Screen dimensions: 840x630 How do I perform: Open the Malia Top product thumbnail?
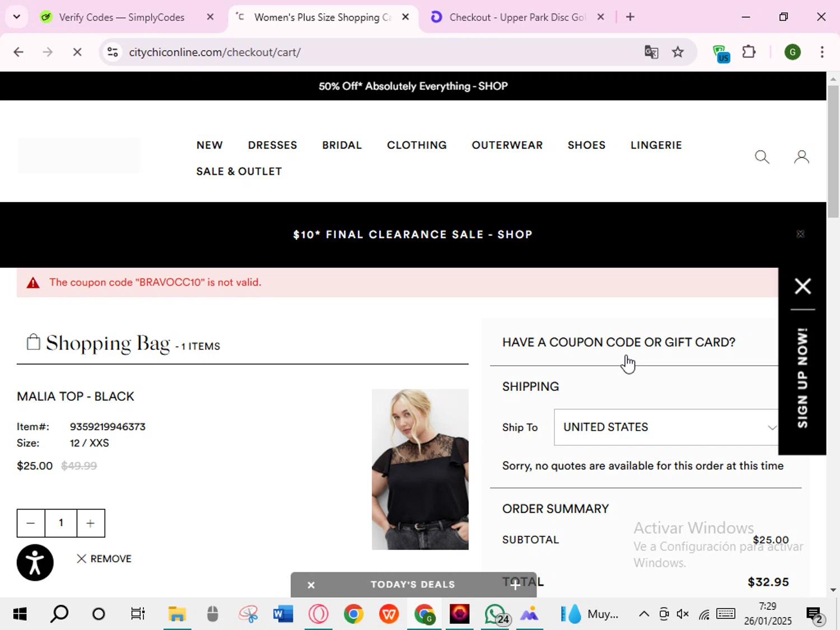tap(420, 469)
